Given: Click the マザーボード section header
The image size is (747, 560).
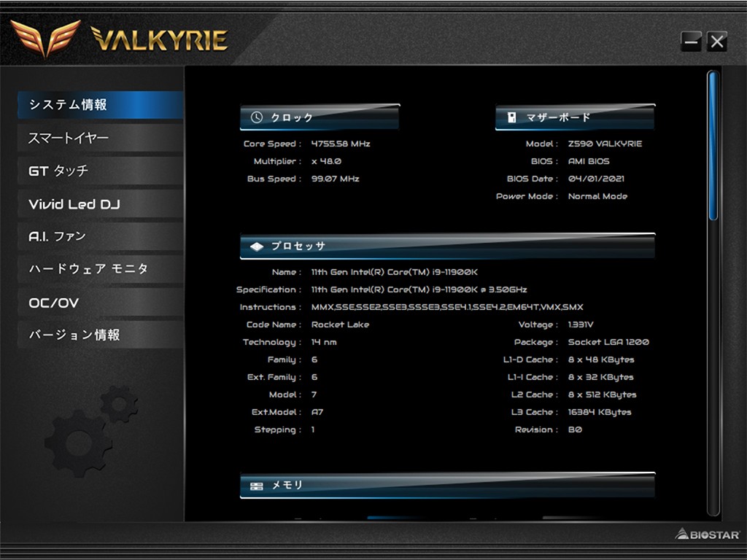Looking at the screenshot, I should pyautogui.click(x=575, y=117).
